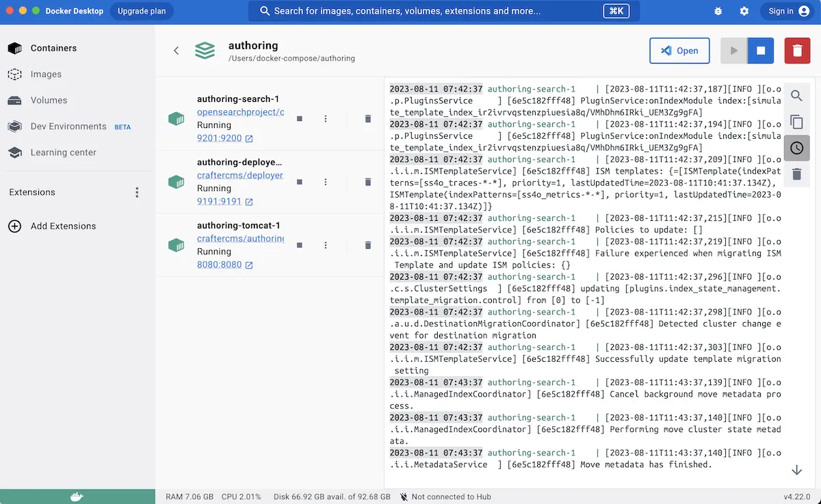Search within the container logs
The image size is (821, 504).
[x=796, y=96]
